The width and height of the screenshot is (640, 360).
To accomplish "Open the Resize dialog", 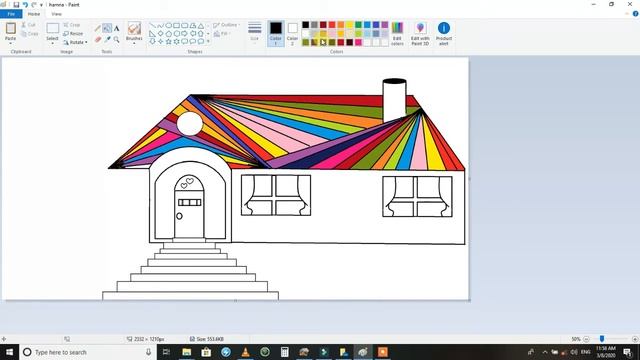I will [73, 33].
